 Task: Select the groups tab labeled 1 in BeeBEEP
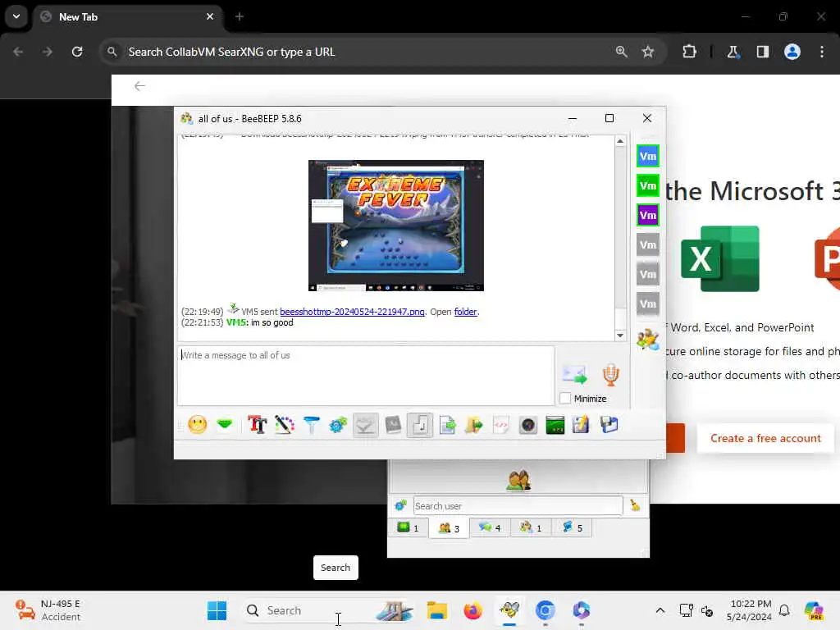[x=531, y=527]
